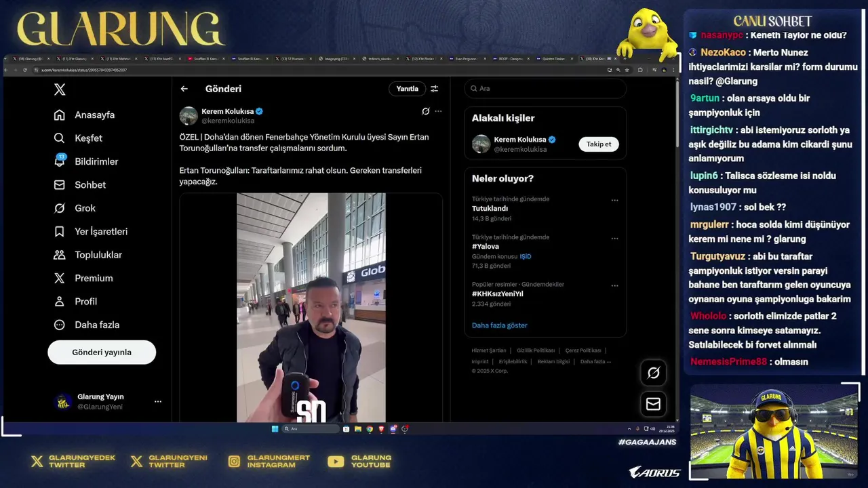868x488 pixels.
Task: Play the airport interview video
Action: 311,308
